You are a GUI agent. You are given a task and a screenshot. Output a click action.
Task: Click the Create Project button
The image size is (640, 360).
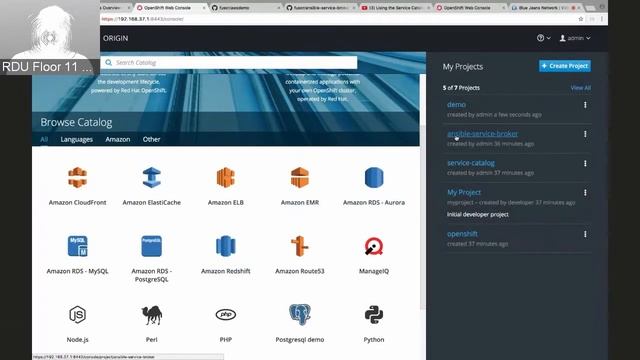565,66
